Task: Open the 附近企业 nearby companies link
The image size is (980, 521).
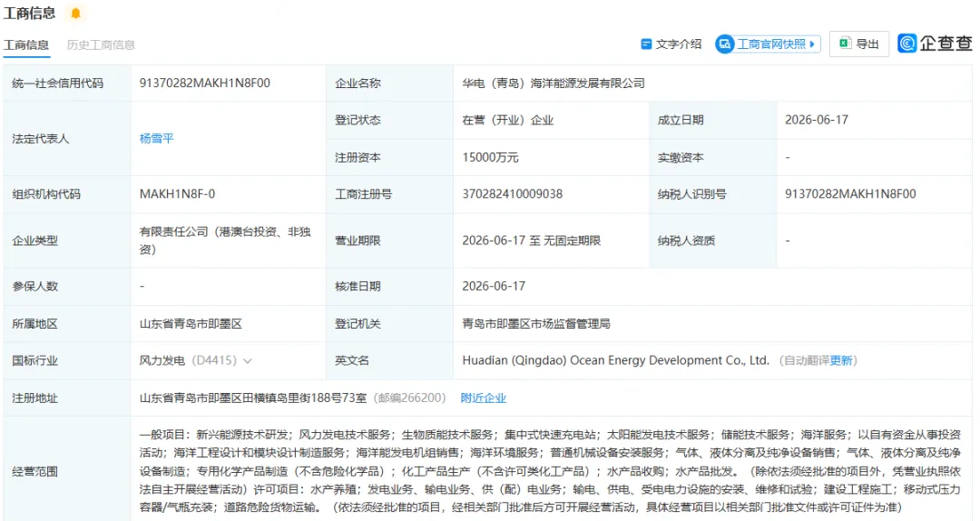Action: coord(483,398)
